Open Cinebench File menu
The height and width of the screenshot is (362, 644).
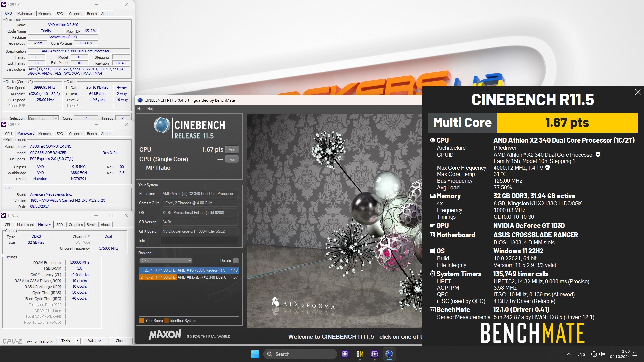point(140,109)
